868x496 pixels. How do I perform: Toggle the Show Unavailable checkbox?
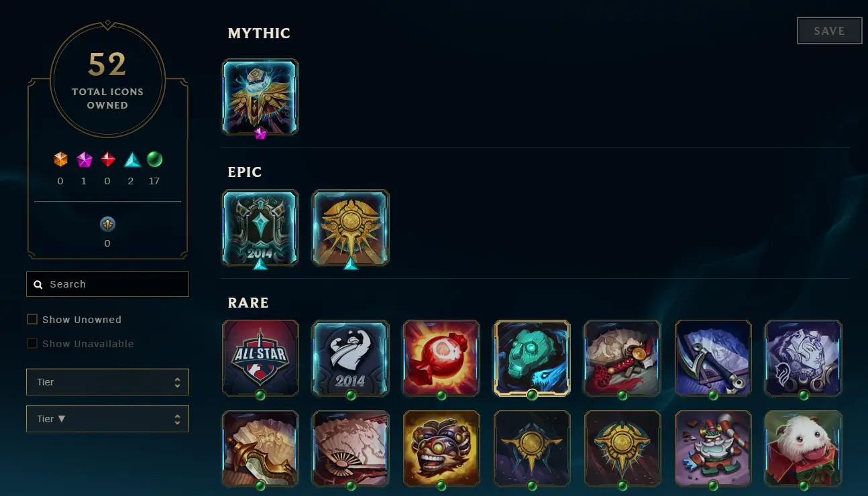point(32,344)
